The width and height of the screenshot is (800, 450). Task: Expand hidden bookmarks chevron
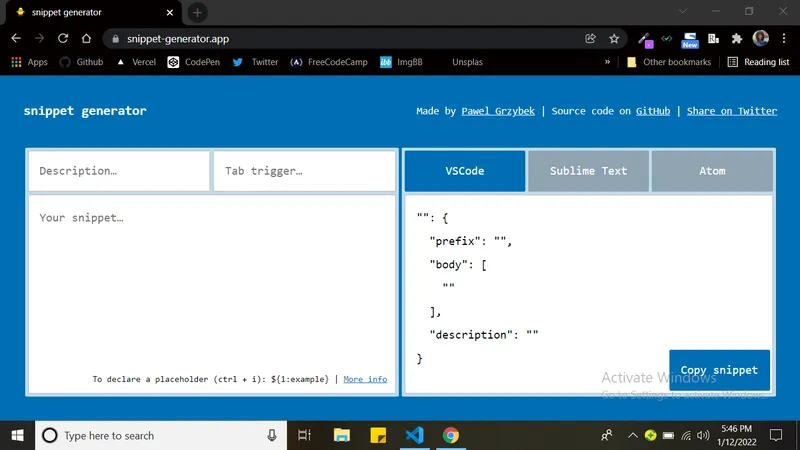point(607,62)
